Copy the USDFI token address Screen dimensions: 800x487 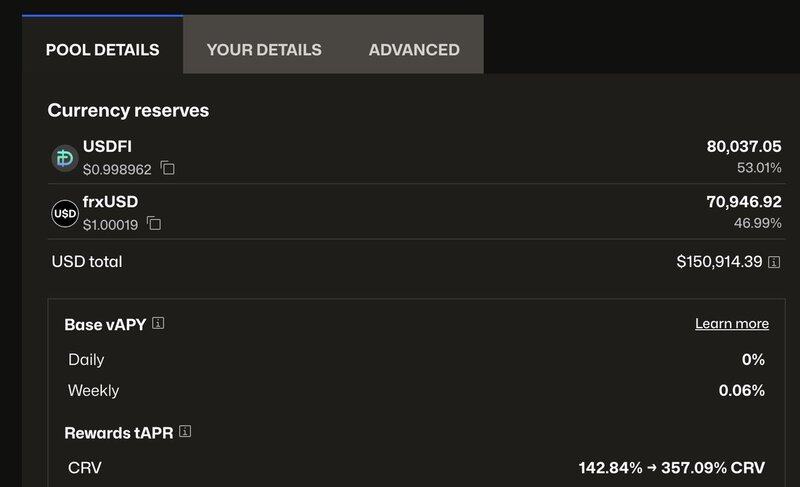pos(168,169)
